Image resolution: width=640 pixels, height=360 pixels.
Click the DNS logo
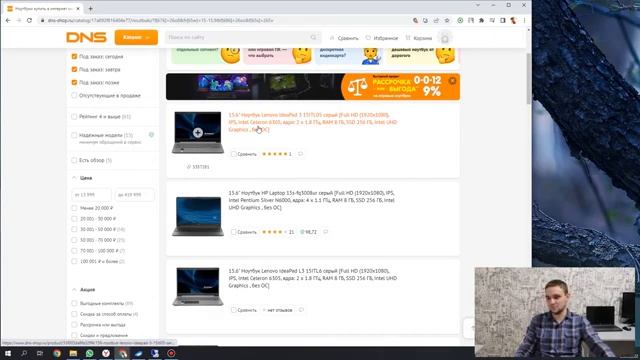point(86,38)
